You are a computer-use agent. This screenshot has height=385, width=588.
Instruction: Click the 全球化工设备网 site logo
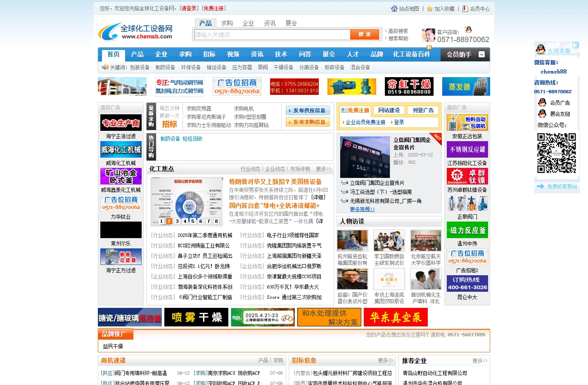coord(135,32)
